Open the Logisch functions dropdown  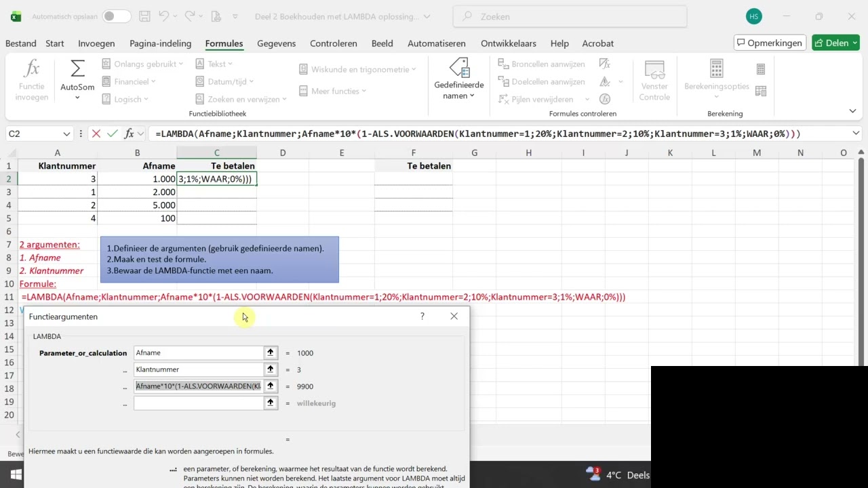point(125,99)
